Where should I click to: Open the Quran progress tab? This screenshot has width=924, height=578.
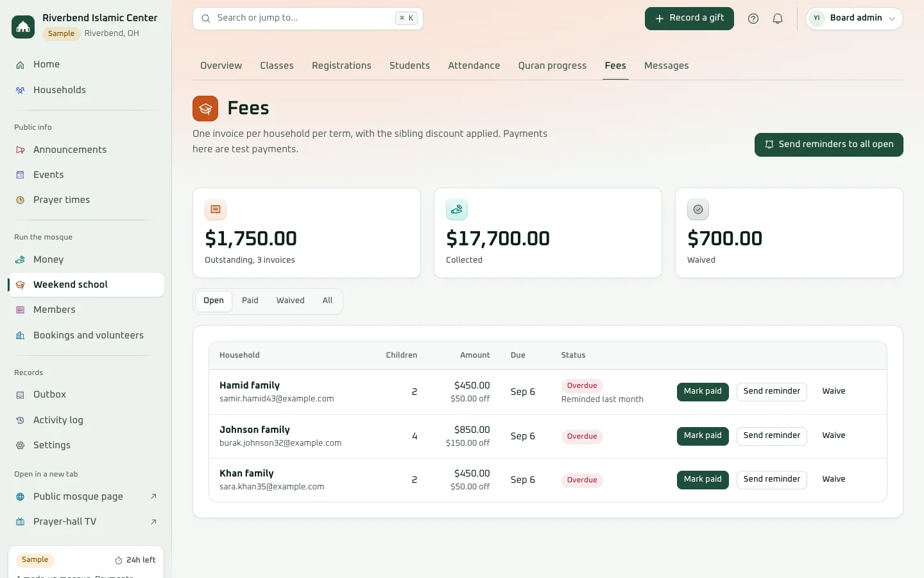(552, 66)
